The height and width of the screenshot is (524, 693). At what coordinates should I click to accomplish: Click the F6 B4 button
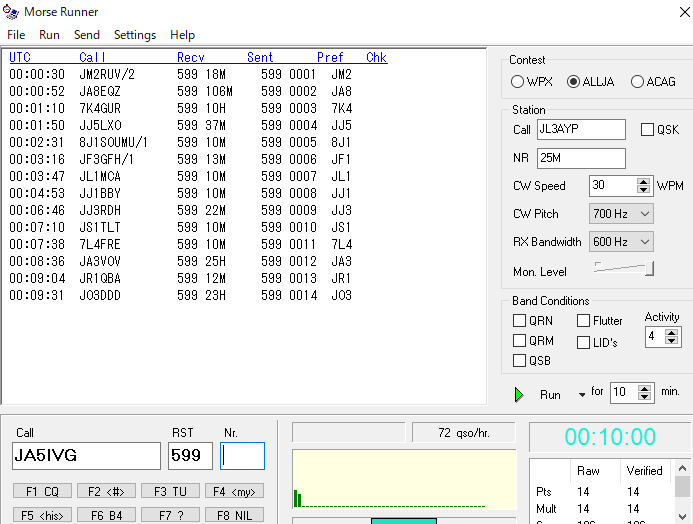coord(106,515)
